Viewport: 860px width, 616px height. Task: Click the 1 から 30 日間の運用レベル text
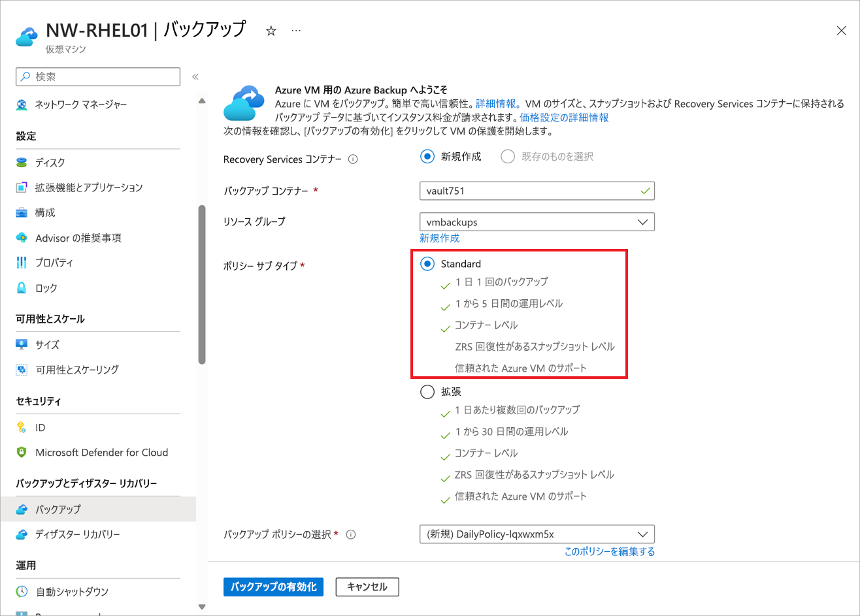coord(512,432)
